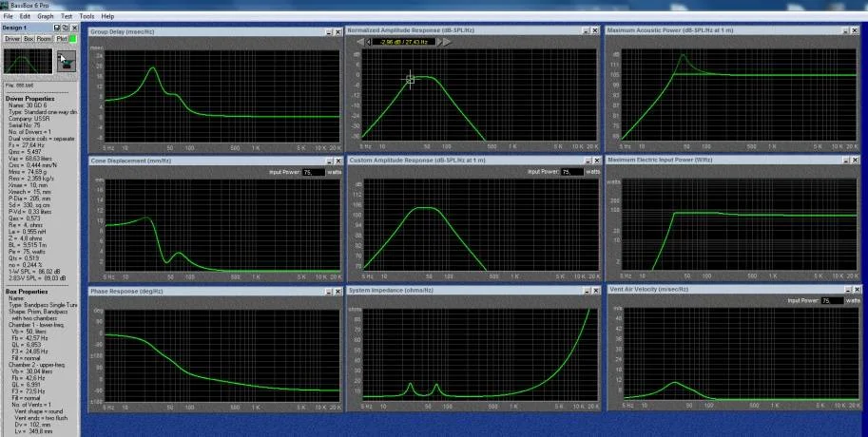This screenshot has height=437, width=868.
Task: Open the Tools menu
Action: [x=87, y=16]
